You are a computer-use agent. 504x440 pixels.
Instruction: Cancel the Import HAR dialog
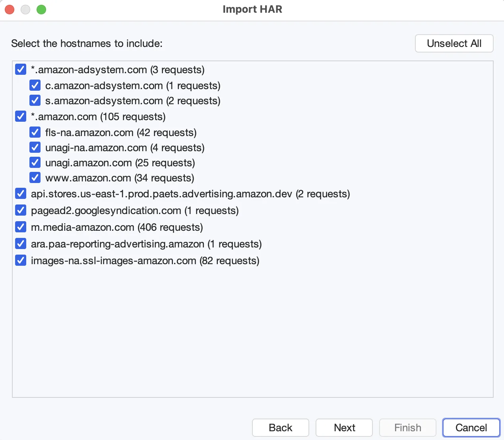tap(471, 428)
